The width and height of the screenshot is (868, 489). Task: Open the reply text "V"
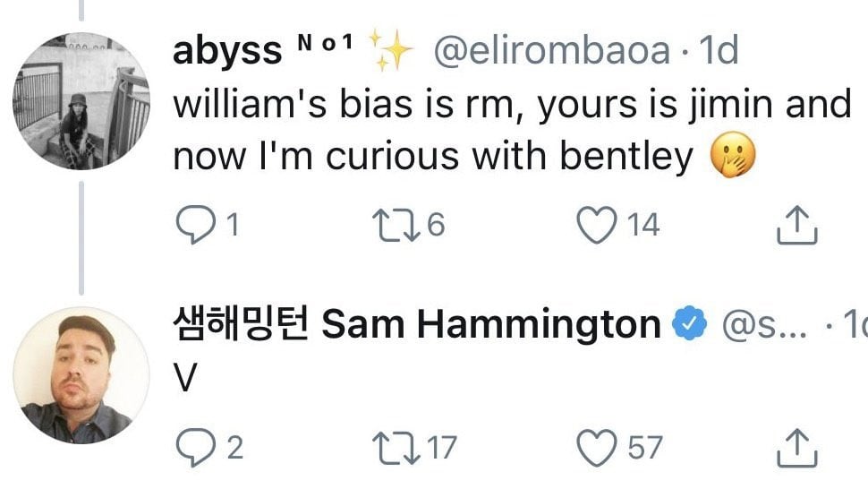183,380
